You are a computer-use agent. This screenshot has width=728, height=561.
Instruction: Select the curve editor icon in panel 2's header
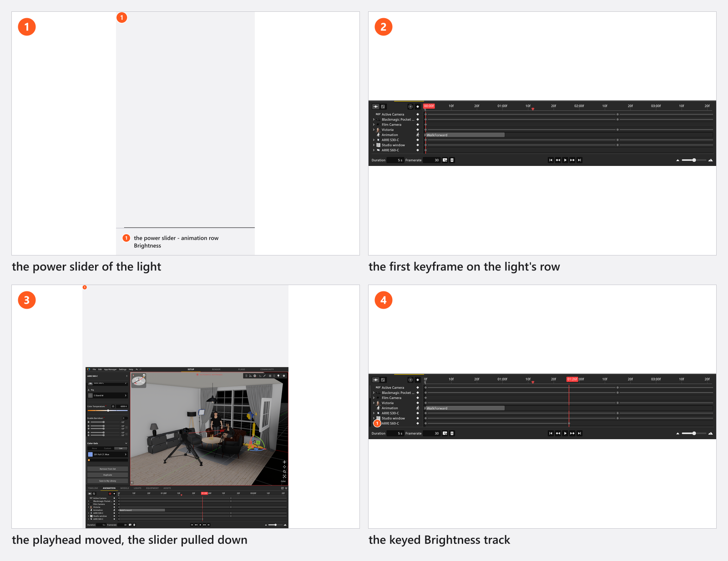click(383, 106)
